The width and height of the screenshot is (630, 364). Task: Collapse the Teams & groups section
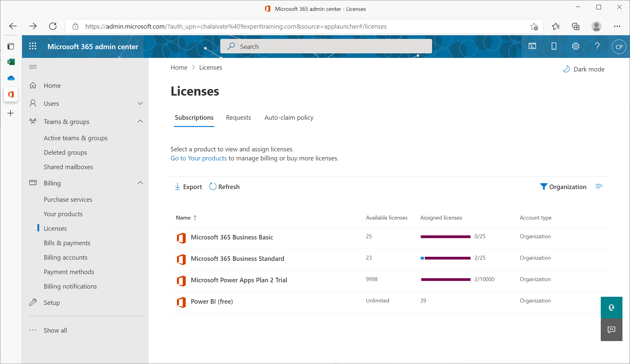[140, 121]
